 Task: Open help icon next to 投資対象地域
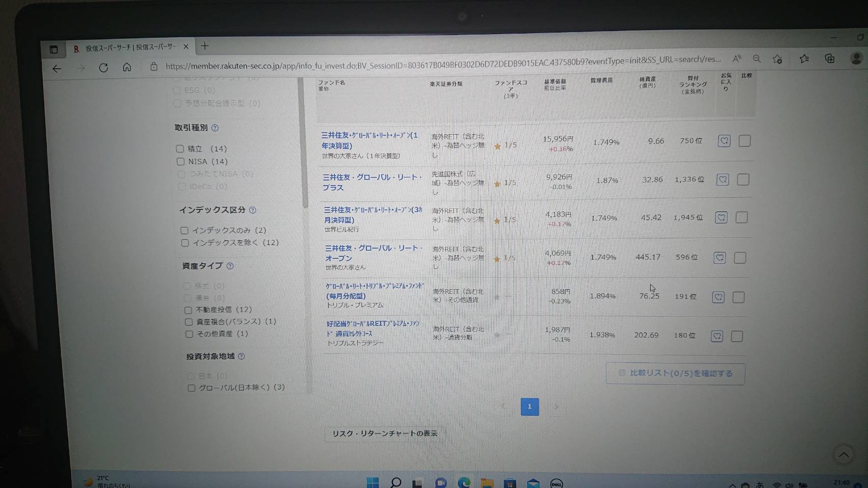(241, 356)
